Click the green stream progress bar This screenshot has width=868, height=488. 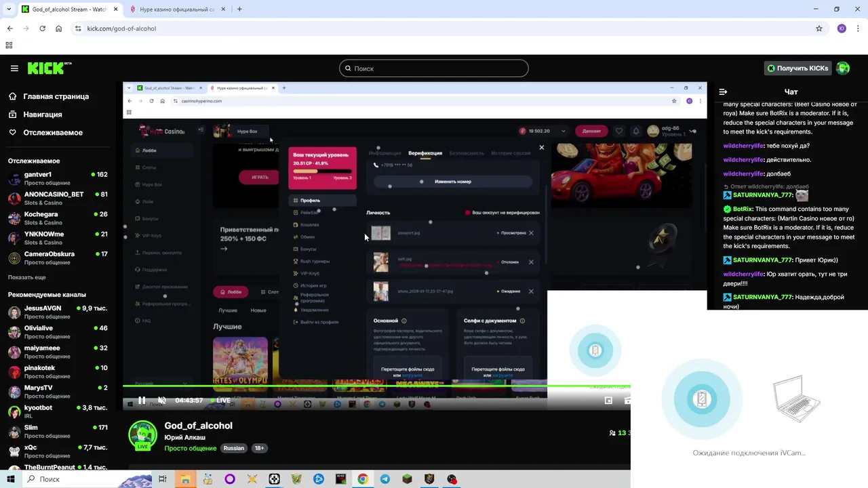[376, 386]
